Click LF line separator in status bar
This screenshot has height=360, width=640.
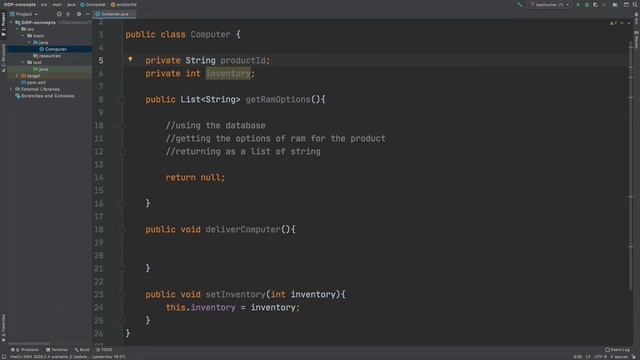[588, 357]
